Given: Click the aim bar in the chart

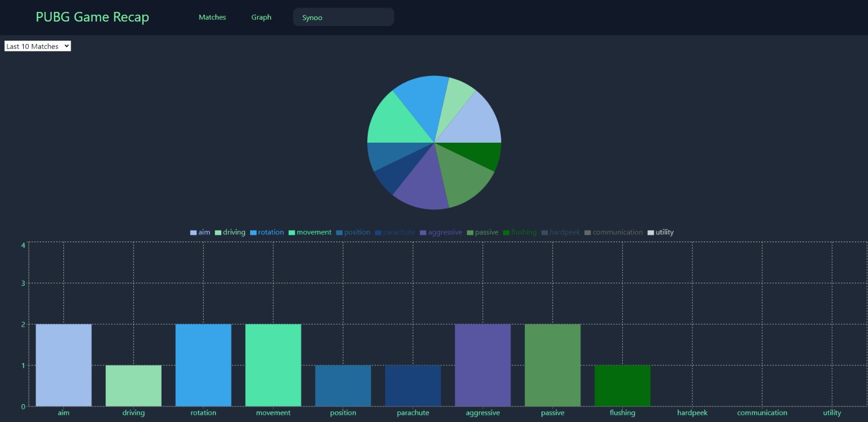Looking at the screenshot, I should coord(63,365).
